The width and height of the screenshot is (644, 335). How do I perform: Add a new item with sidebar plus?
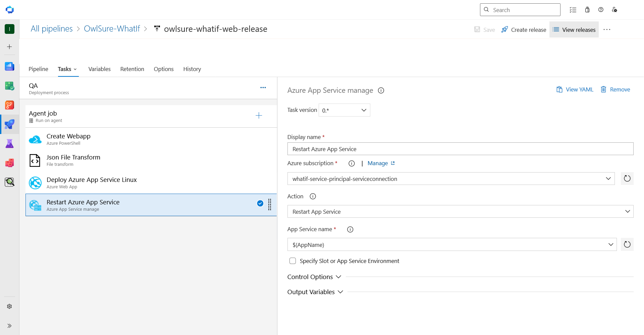pyautogui.click(x=9, y=47)
